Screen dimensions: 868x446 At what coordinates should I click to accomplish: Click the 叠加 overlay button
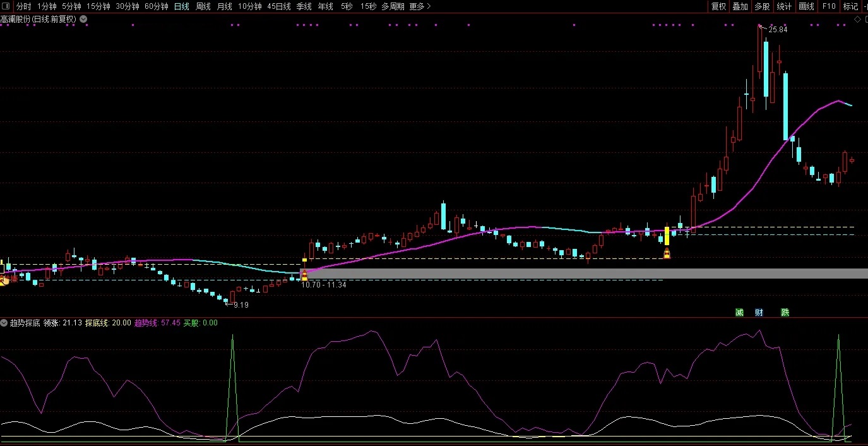tap(740, 6)
